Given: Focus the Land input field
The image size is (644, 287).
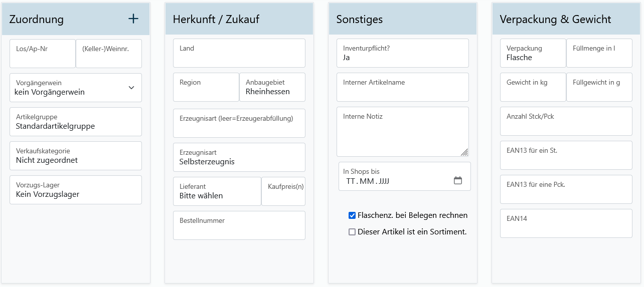Looking at the screenshot, I should pyautogui.click(x=239, y=54).
